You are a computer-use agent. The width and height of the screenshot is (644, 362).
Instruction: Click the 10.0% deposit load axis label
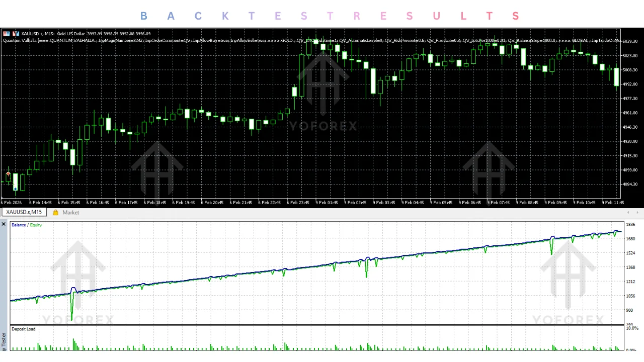pos(632,328)
